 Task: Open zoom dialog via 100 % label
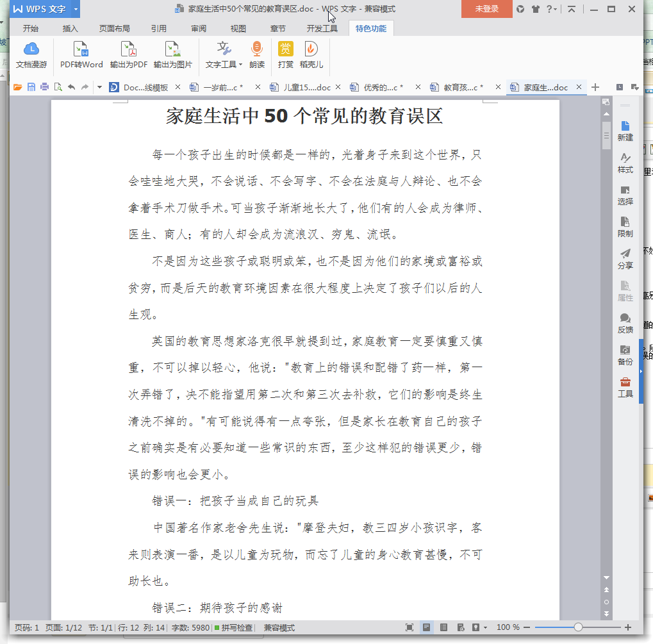(508, 627)
